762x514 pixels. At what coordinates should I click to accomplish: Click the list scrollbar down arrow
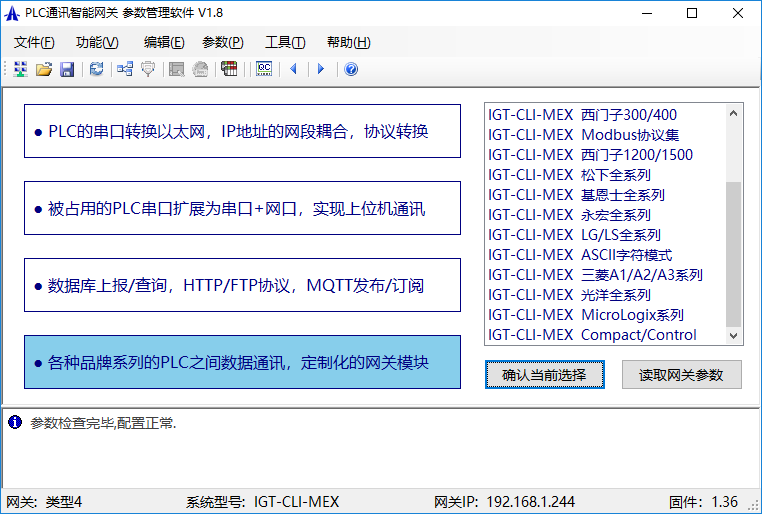734,336
